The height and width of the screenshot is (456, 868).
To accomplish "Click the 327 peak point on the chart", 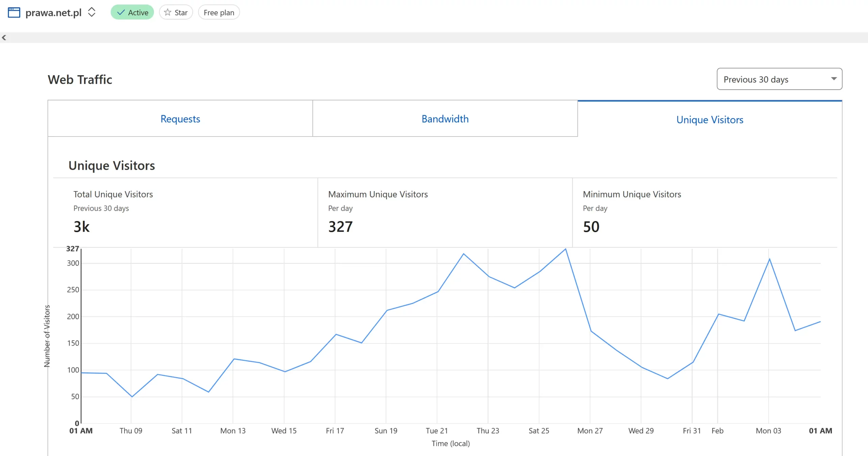I will click(565, 249).
